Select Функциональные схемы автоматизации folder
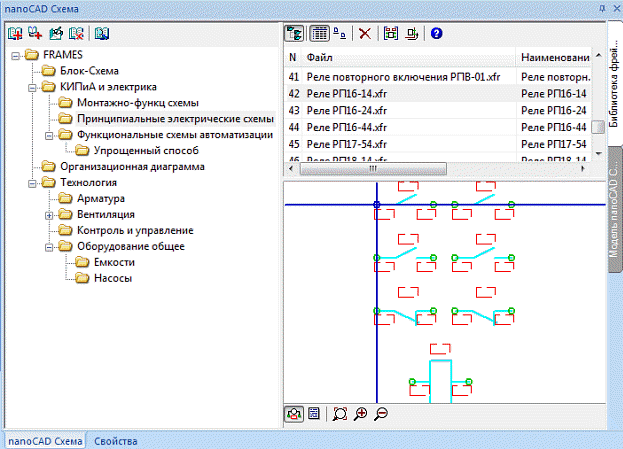 [x=175, y=135]
